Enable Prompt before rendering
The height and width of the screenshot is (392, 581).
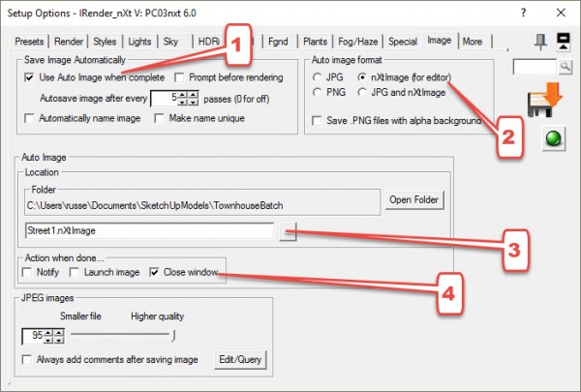(x=179, y=77)
